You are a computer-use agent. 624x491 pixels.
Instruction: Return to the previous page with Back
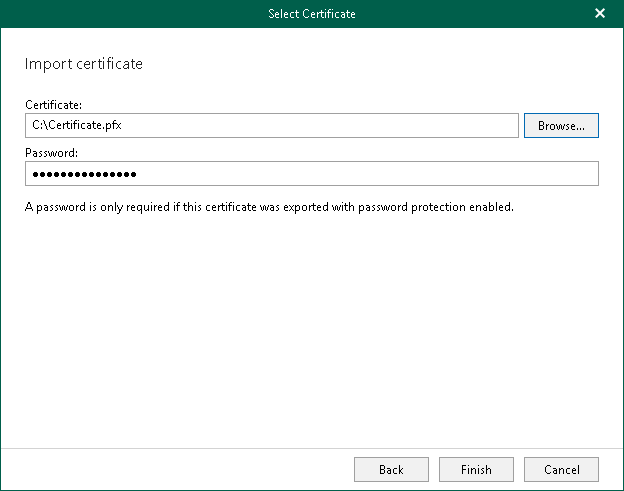391,469
